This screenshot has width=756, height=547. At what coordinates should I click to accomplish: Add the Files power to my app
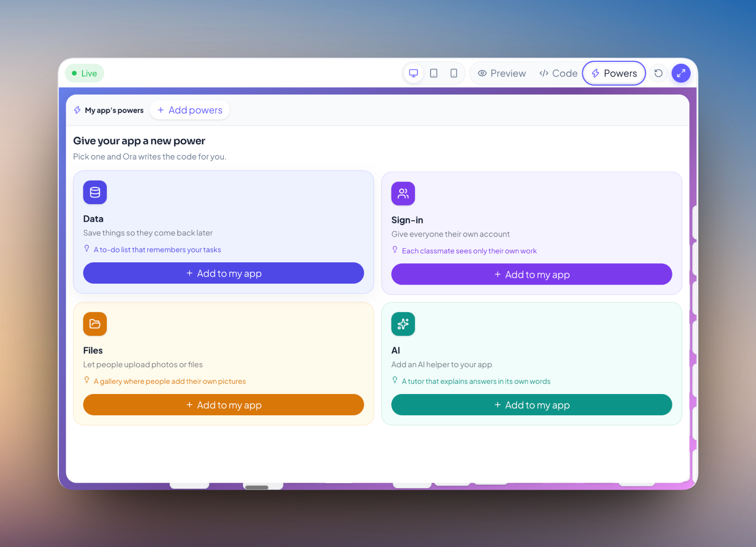(x=224, y=405)
